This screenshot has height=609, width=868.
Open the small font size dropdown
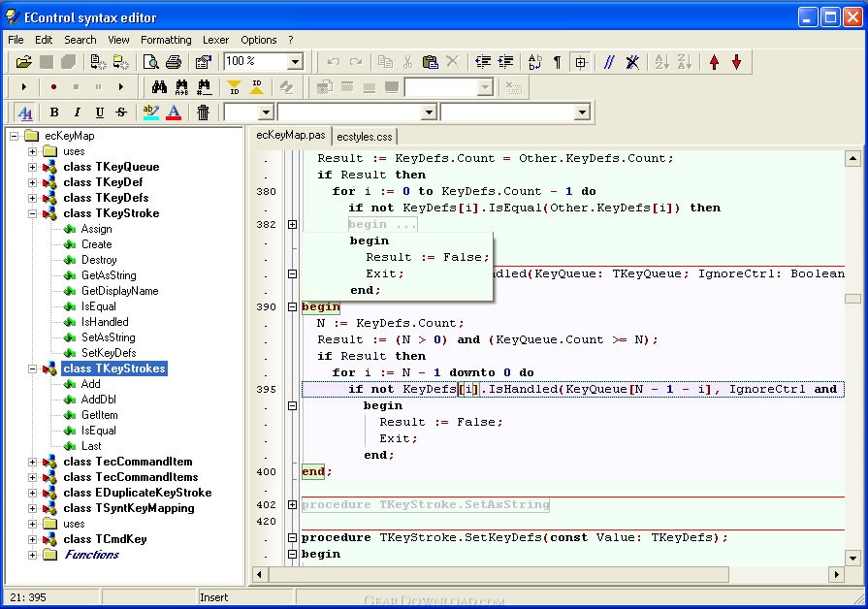coord(266,112)
